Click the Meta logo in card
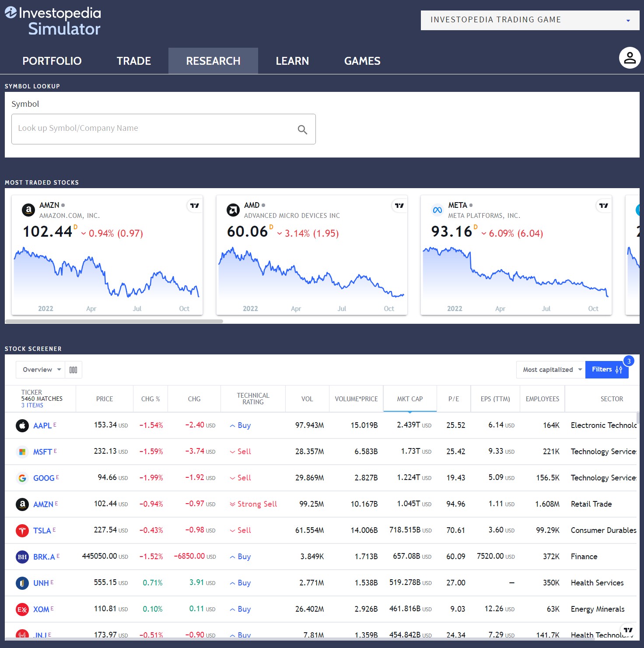Viewport: 644px width, 648px height. [x=437, y=210]
